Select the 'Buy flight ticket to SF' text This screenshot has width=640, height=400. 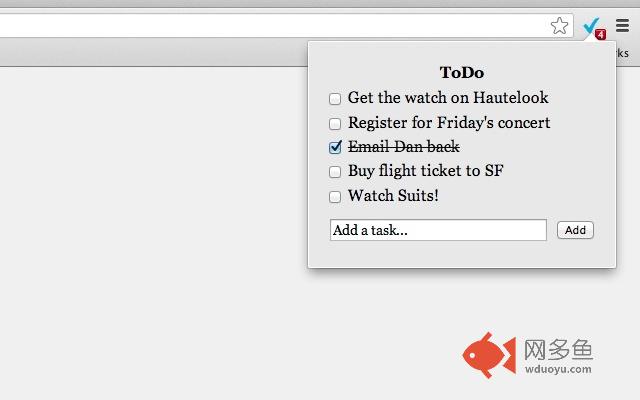[425, 171]
